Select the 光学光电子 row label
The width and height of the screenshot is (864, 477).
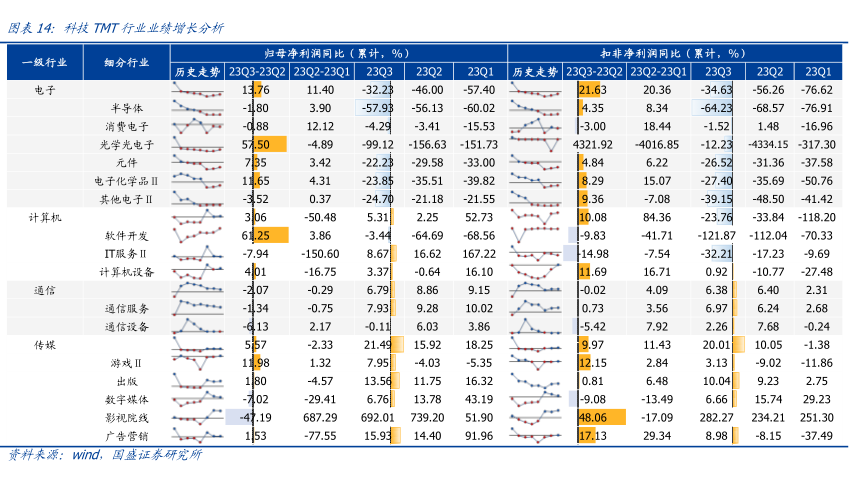coord(127,145)
